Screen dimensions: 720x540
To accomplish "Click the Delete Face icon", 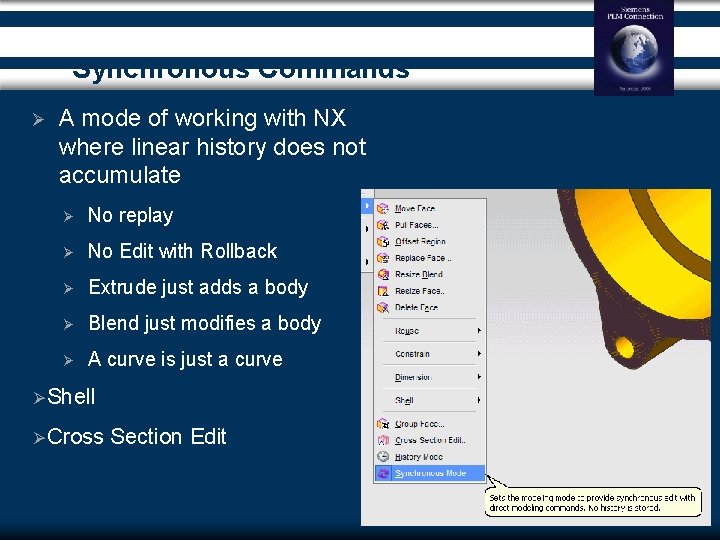I will (383, 308).
